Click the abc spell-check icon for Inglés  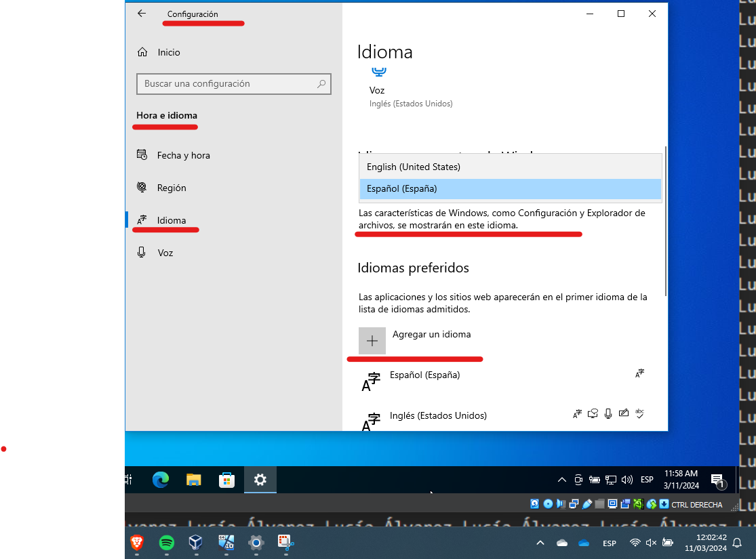[x=639, y=413]
